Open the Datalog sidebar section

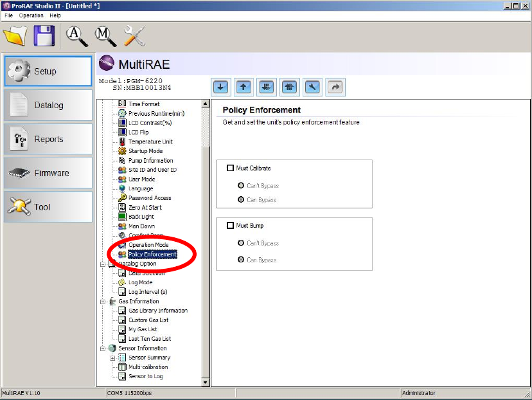(x=48, y=105)
